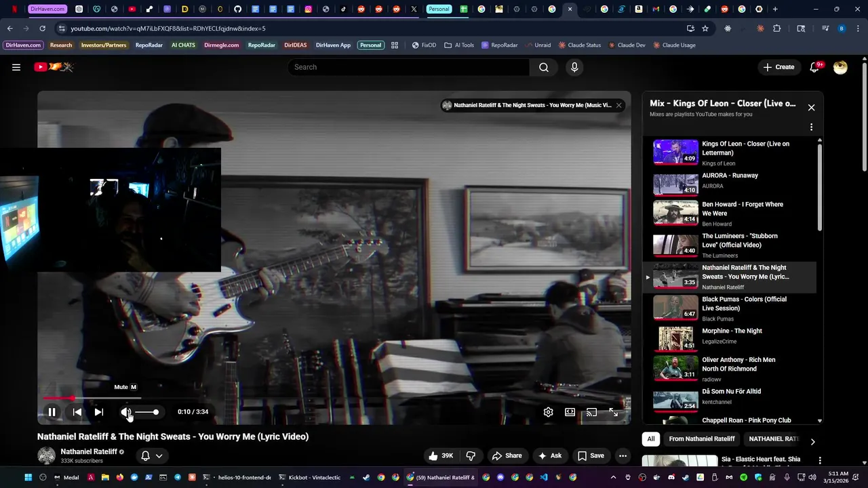Reload the YouTube page
The height and width of the screenshot is (488, 868).
(42, 28)
